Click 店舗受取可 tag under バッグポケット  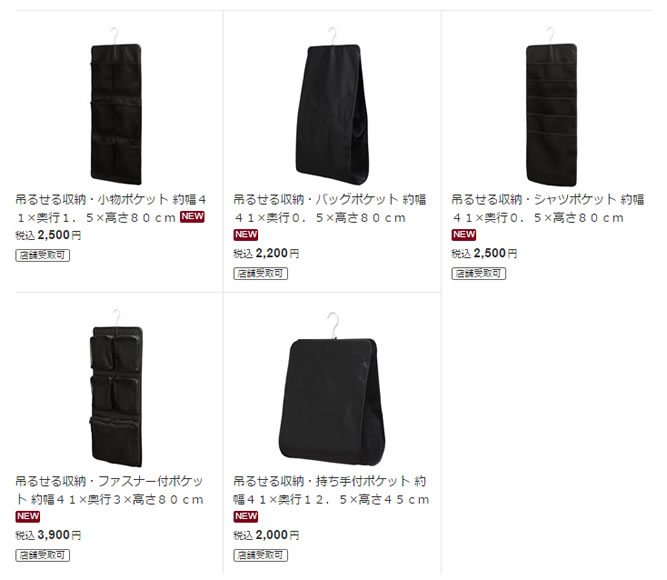(x=260, y=274)
